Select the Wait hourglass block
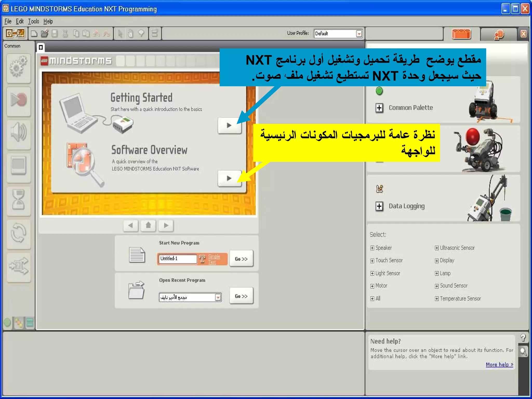532x399 pixels. tap(18, 200)
